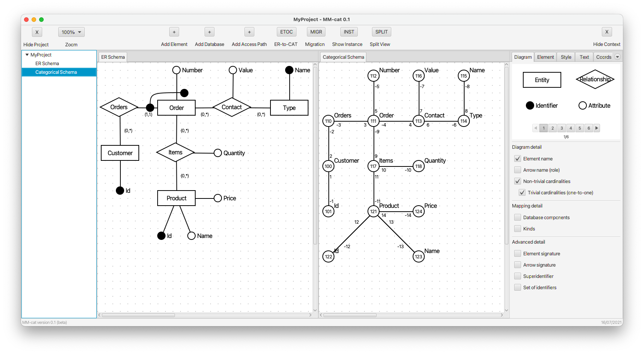
Task: Enable the Superidentifier checkbox
Action: 518,276
